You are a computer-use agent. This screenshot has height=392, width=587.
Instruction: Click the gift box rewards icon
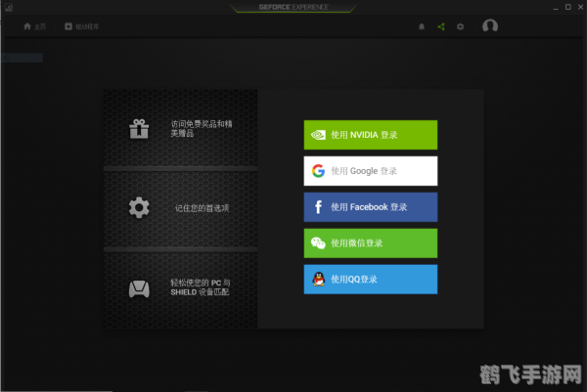(139, 129)
